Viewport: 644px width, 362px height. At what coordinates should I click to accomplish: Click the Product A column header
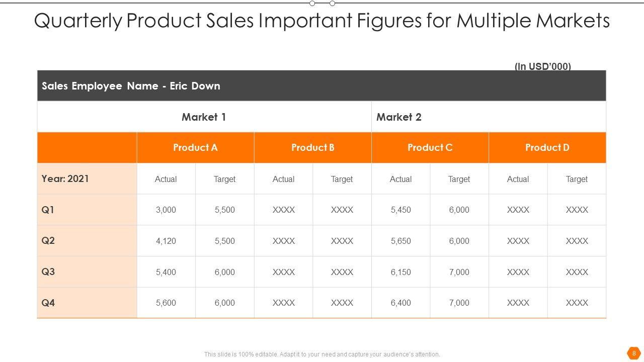(195, 148)
